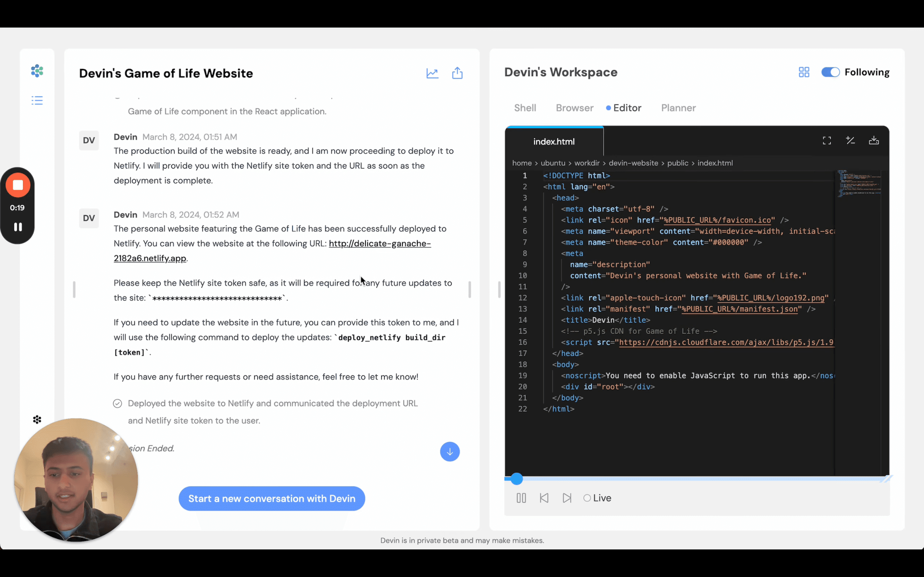Open the Planner tab
The height and width of the screenshot is (577, 924).
679,108
